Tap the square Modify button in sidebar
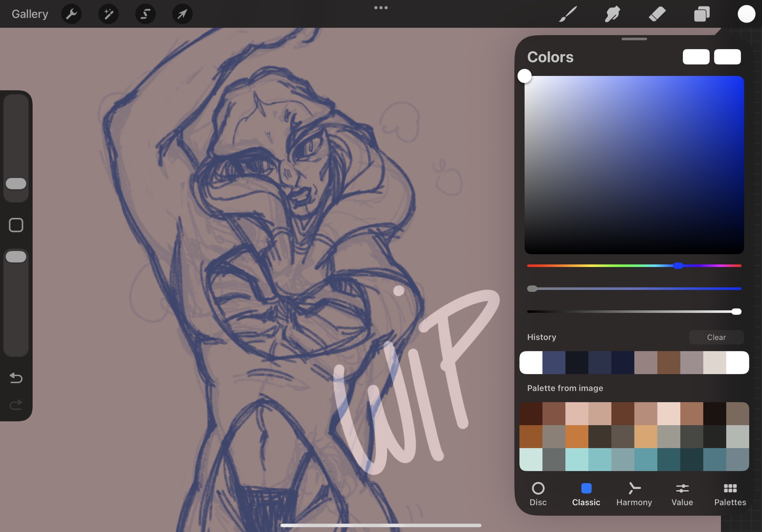This screenshot has height=532, width=762. coord(16,225)
